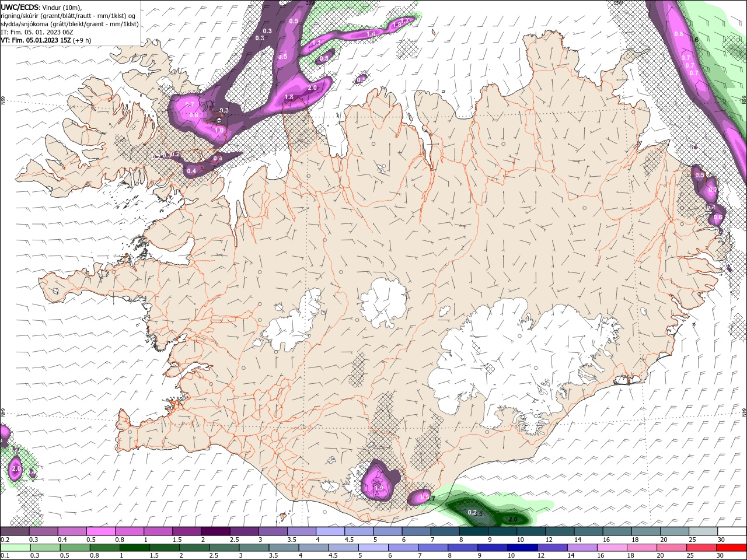Click the 30 label under upper legend scale
The image size is (747, 560).
click(x=721, y=540)
